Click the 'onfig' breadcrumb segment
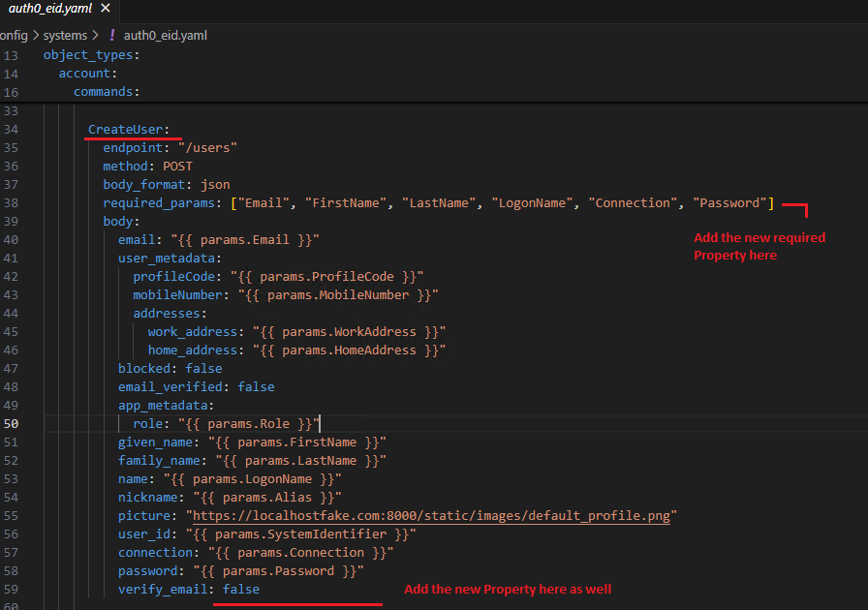Screen dimensions: 868x610 (14, 36)
